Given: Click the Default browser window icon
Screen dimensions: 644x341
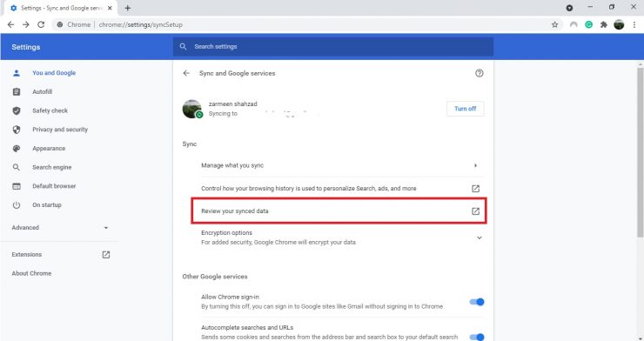Looking at the screenshot, I should coord(17,186).
